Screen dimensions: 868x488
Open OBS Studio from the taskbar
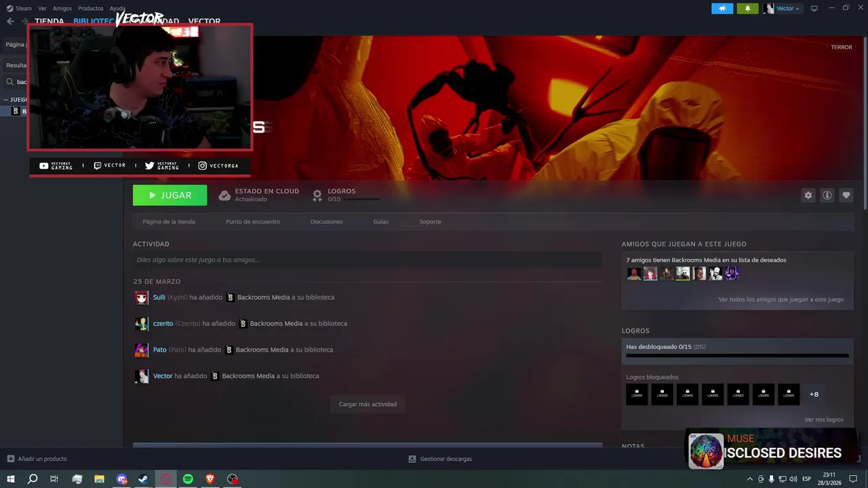coord(233,479)
